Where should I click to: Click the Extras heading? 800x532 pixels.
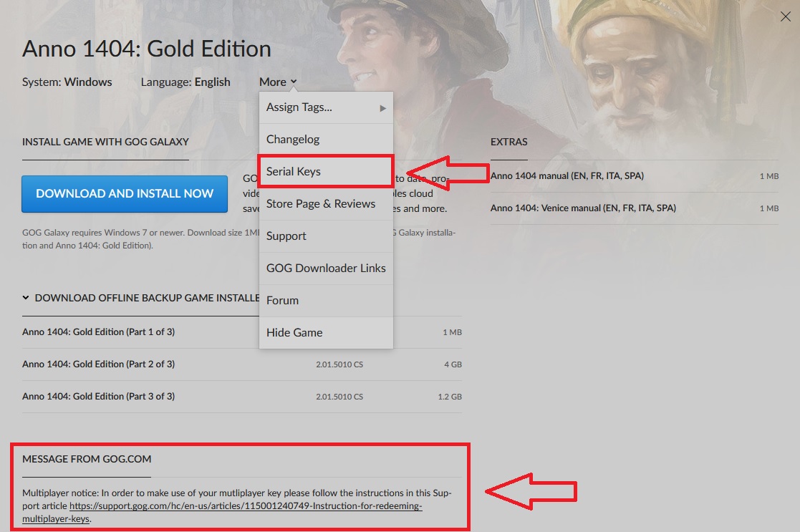509,142
